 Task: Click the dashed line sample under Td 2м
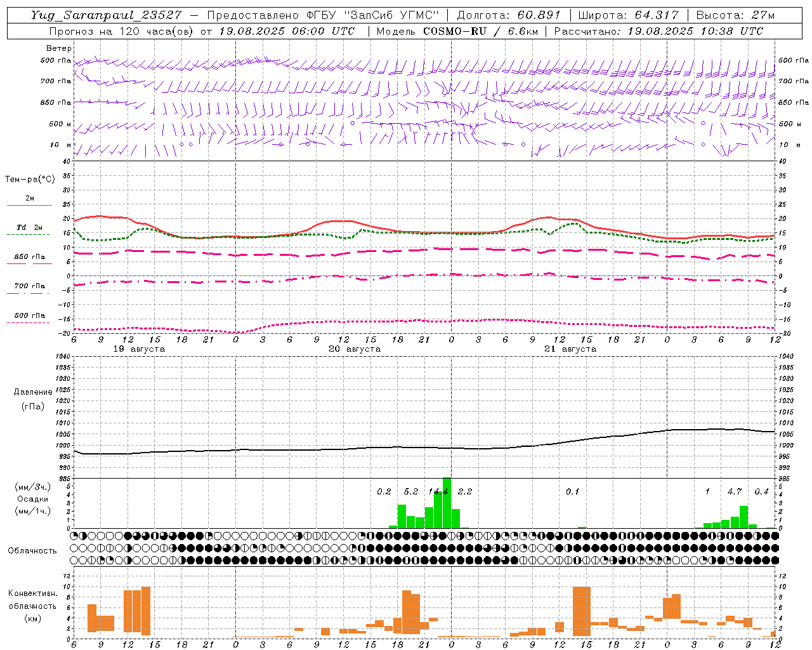pyautogui.click(x=29, y=235)
